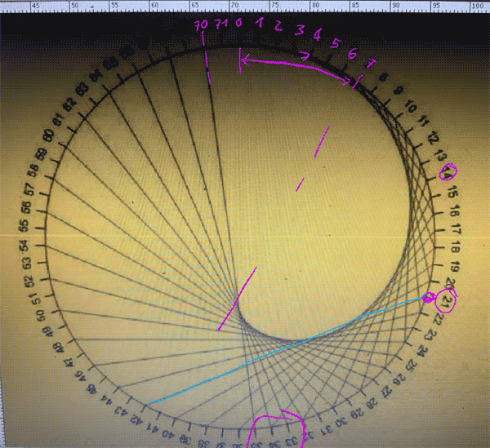Click the printed number 19 on the circle
Viewport: 490px width, 448px height.
click(454, 266)
